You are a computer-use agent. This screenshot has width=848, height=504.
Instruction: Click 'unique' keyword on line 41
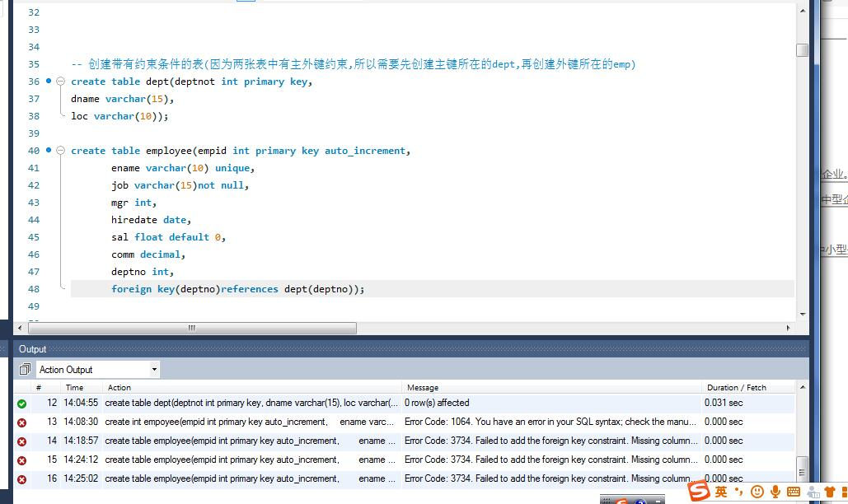click(232, 168)
